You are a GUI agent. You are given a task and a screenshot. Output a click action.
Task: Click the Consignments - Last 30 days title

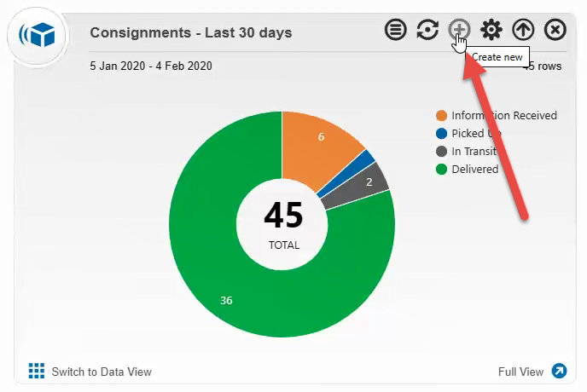(x=191, y=32)
